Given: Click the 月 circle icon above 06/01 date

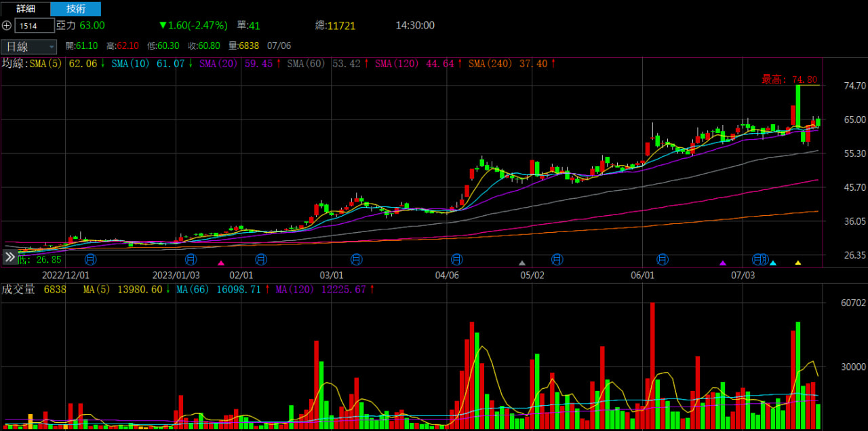Looking at the screenshot, I should 663,259.
